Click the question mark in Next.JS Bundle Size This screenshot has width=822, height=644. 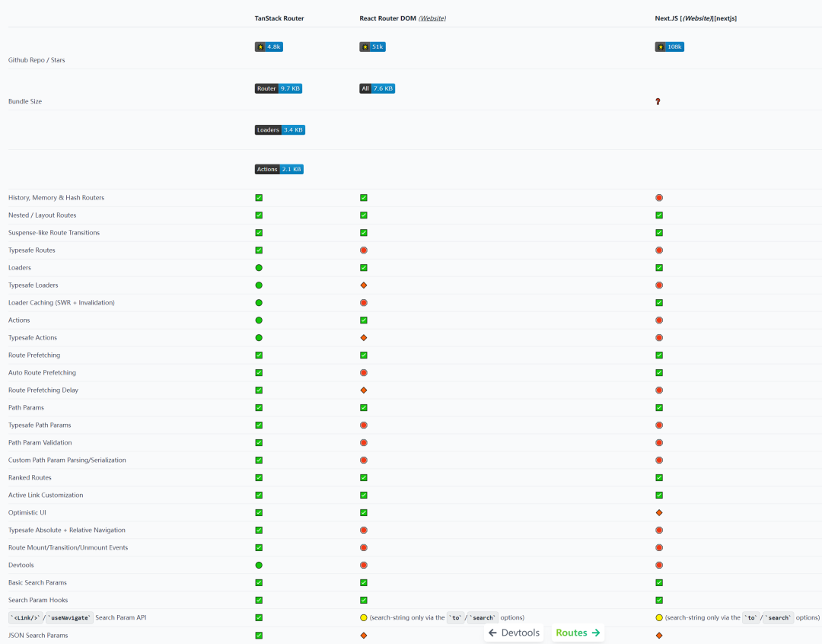click(x=658, y=102)
